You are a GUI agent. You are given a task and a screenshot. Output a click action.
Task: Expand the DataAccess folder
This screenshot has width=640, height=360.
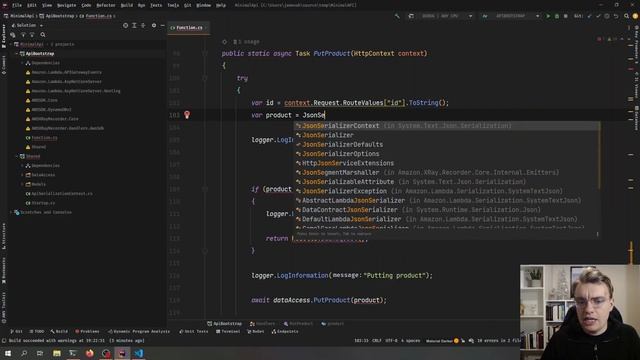click(22, 175)
